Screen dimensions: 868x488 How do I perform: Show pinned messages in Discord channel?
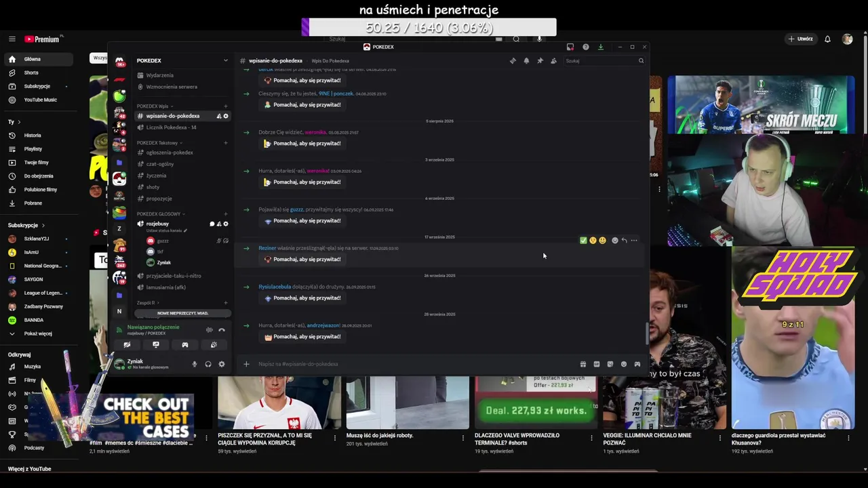[540, 61]
